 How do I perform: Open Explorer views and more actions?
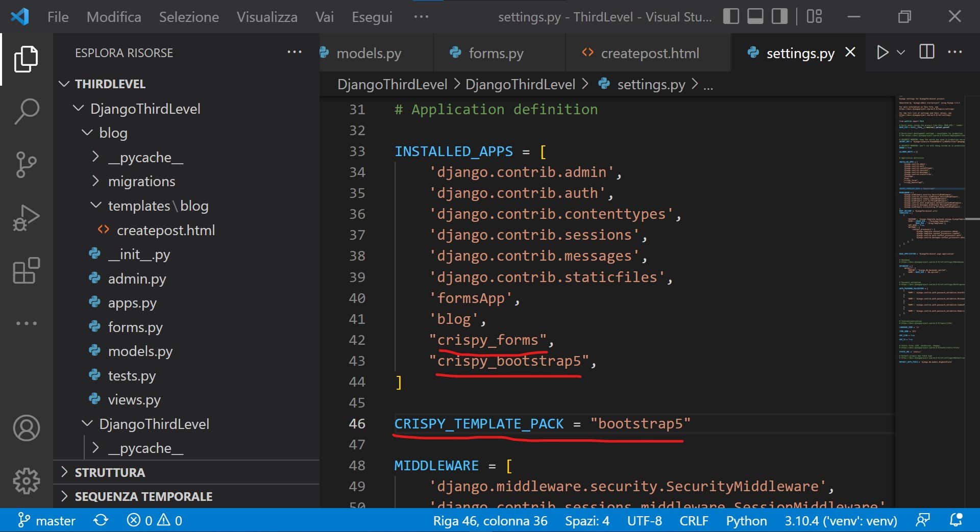tap(295, 52)
